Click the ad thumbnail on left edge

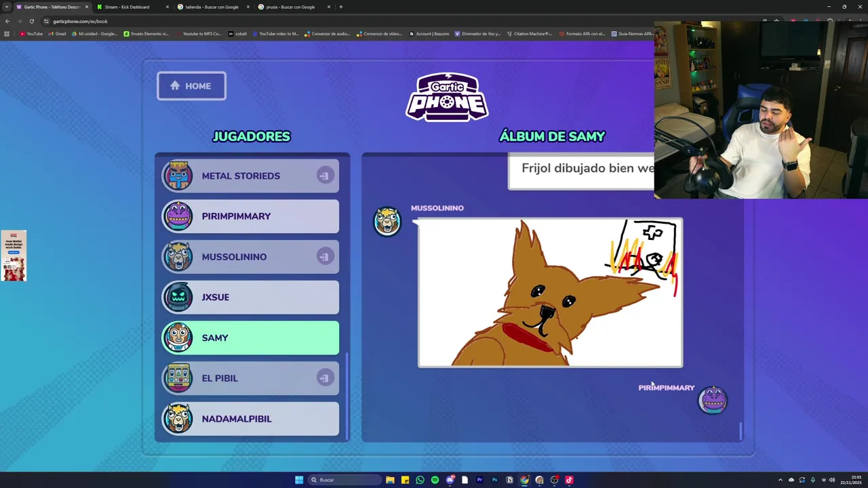coord(14,256)
